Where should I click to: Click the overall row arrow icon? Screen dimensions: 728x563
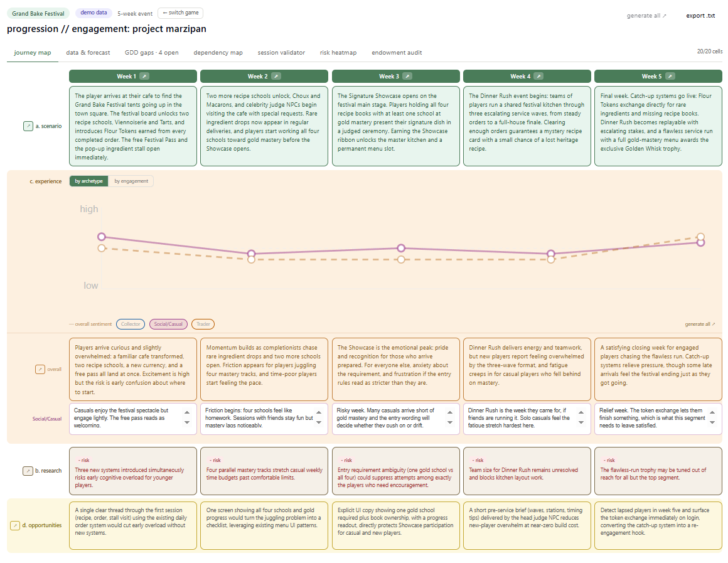pos(40,370)
